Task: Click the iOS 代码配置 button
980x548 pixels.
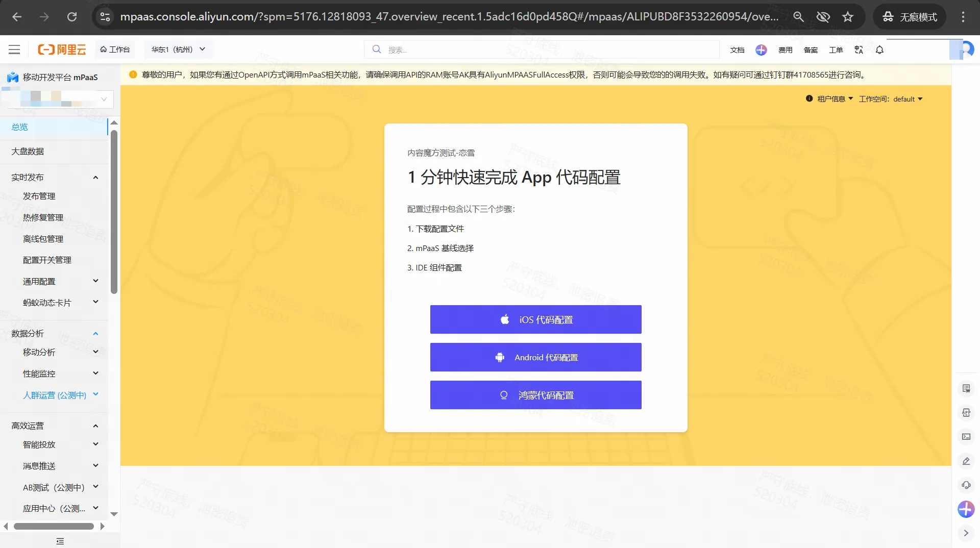Action: [x=535, y=319]
